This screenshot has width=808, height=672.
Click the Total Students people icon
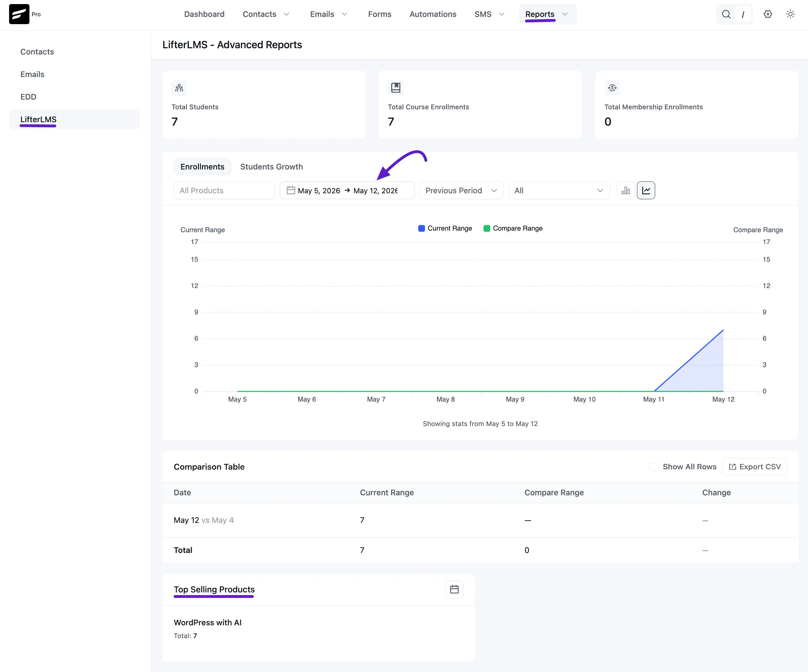(x=179, y=88)
